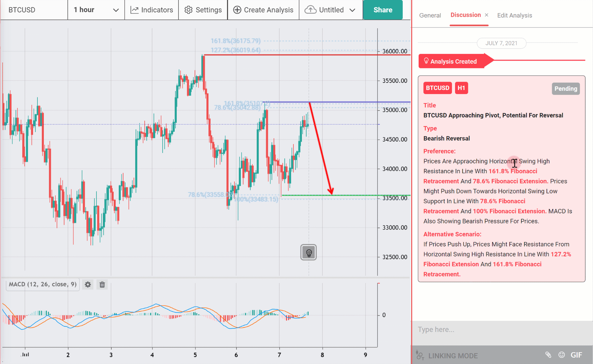The height and width of the screenshot is (364, 593).
Task: Click the lightbulb analysis marker on chart
Action: click(x=309, y=252)
